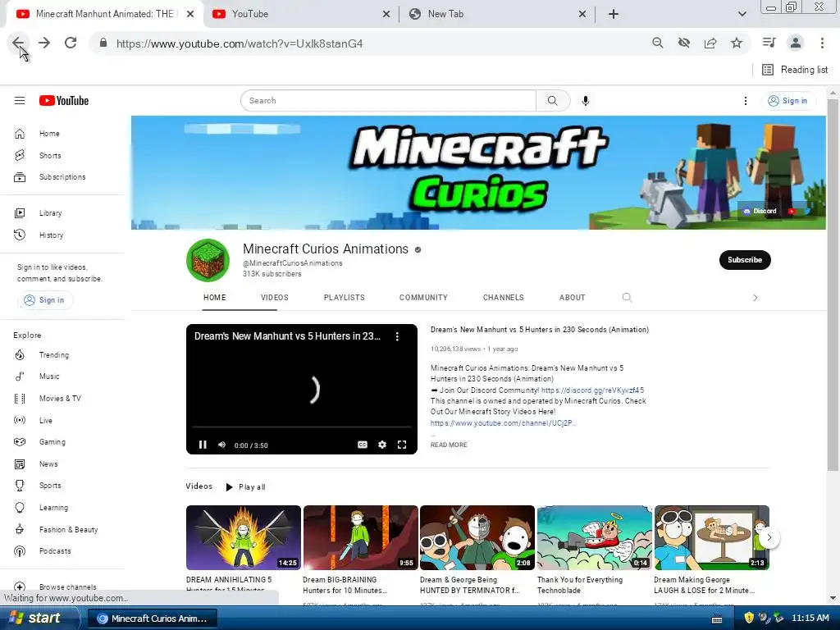Click the Discord link on the banner
The height and width of the screenshot is (630, 840).
[760, 211]
